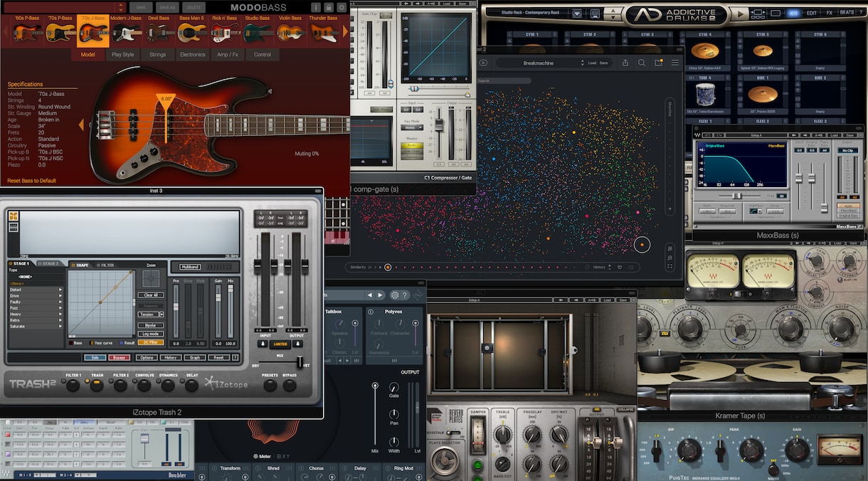Toggle DC Filter in Trash 2
This screenshot has width=868, height=481.
click(x=150, y=342)
